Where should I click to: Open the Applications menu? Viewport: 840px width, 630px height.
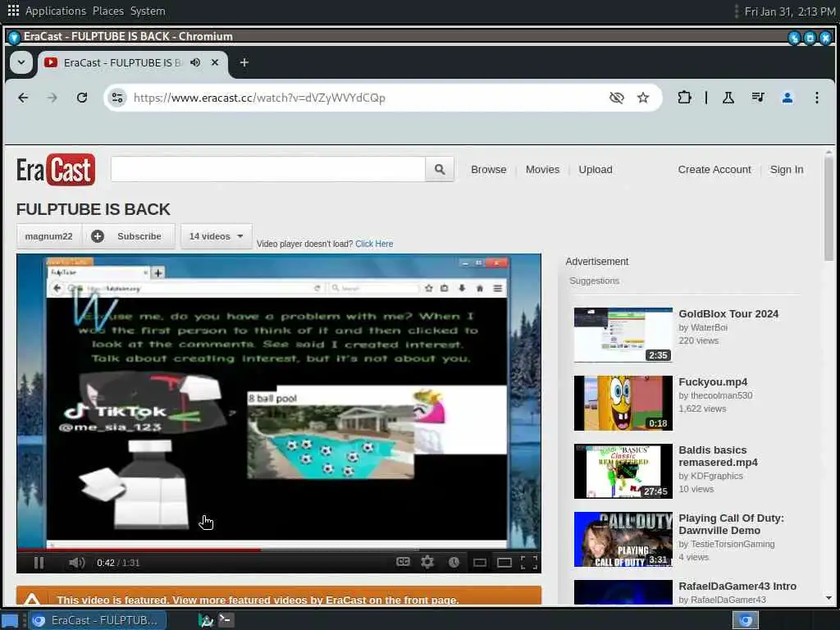tap(56, 11)
